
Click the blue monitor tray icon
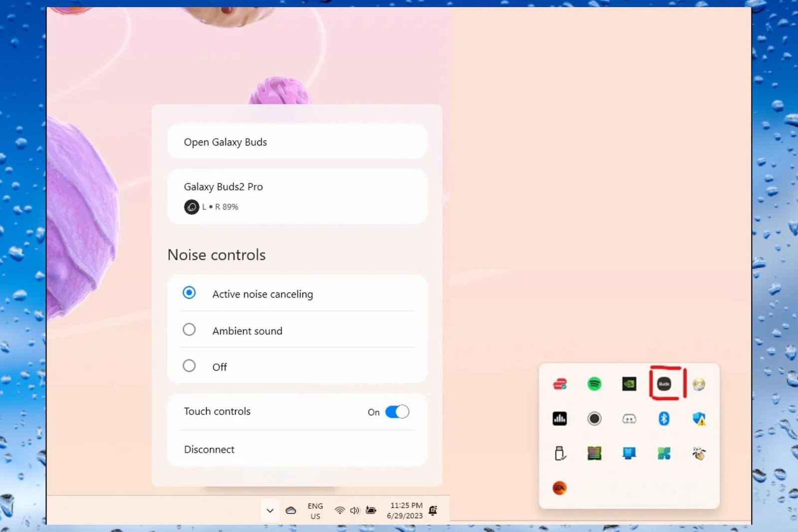(x=629, y=453)
